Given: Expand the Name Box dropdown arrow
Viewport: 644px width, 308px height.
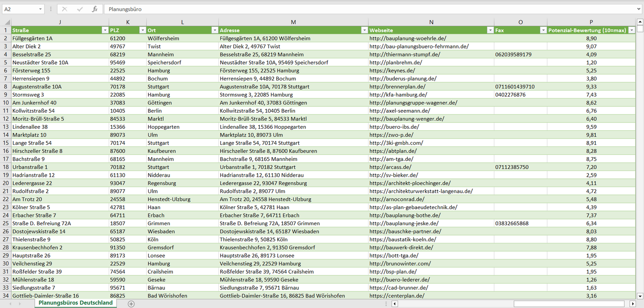Looking at the screenshot, I should (40, 9).
